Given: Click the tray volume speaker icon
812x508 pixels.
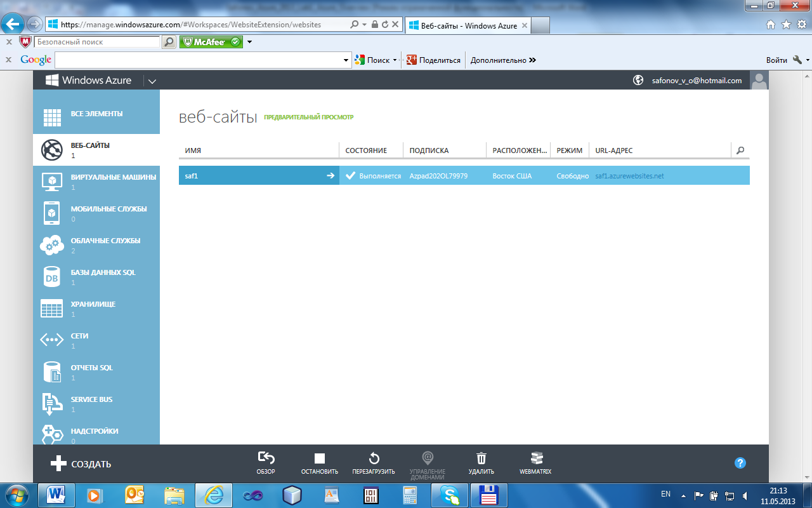Looking at the screenshot, I should click(745, 495).
